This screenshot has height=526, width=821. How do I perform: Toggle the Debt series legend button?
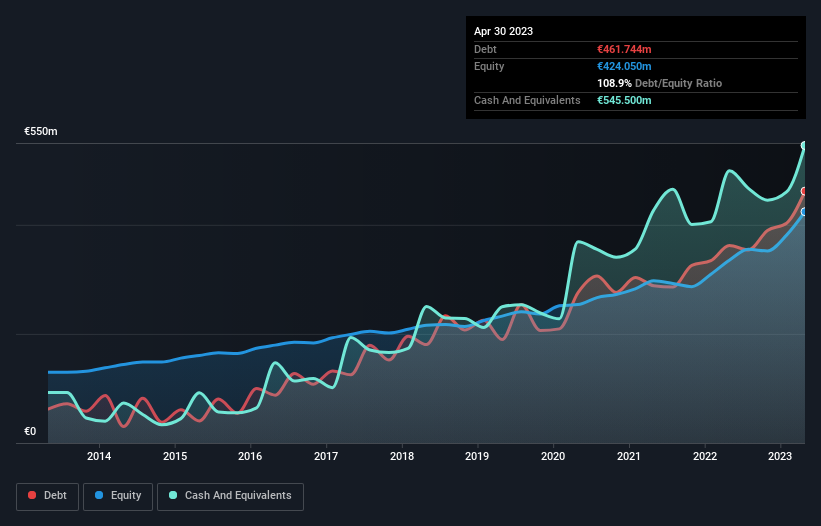(48, 496)
